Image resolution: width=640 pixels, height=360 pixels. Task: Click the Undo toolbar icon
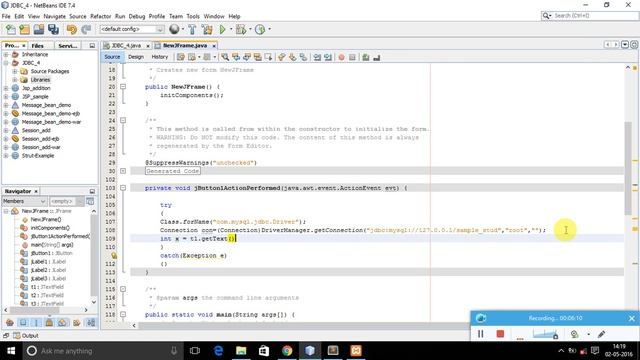pos(72,29)
